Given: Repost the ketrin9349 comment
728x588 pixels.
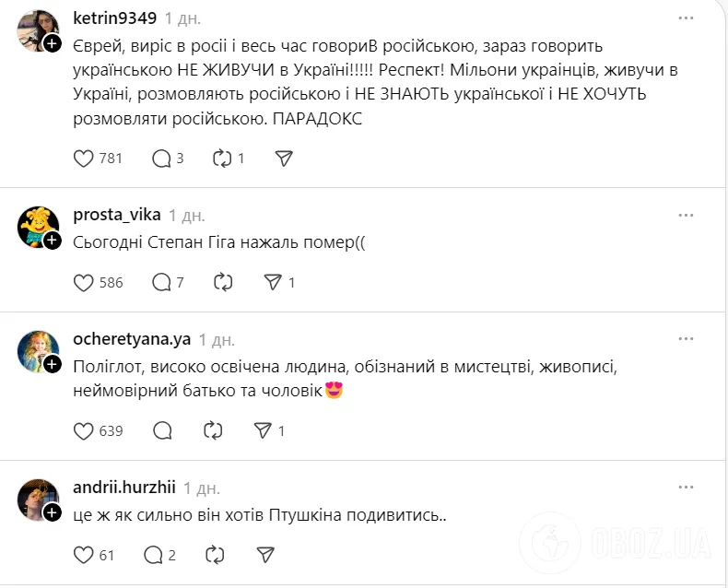Looking at the screenshot, I should (x=222, y=159).
